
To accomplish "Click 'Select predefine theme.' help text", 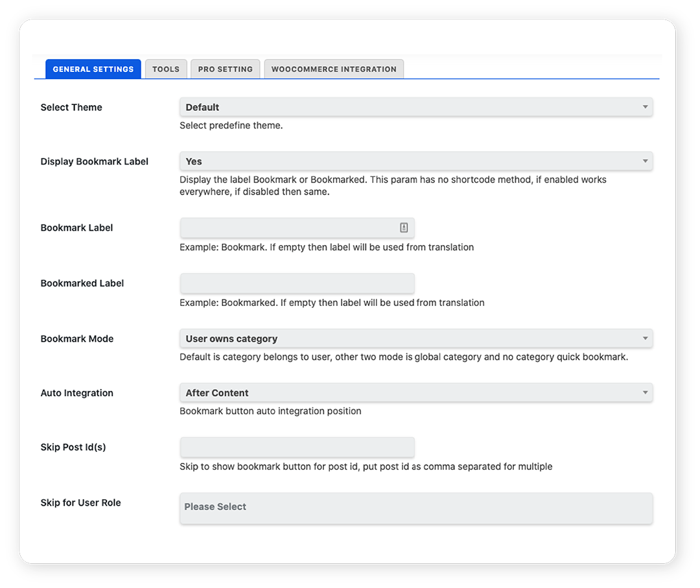I will [x=231, y=126].
